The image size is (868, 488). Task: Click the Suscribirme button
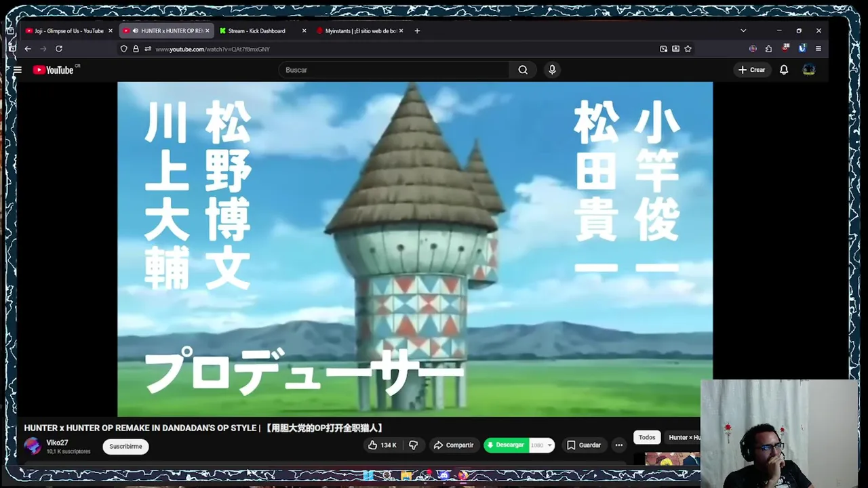[125, 446]
